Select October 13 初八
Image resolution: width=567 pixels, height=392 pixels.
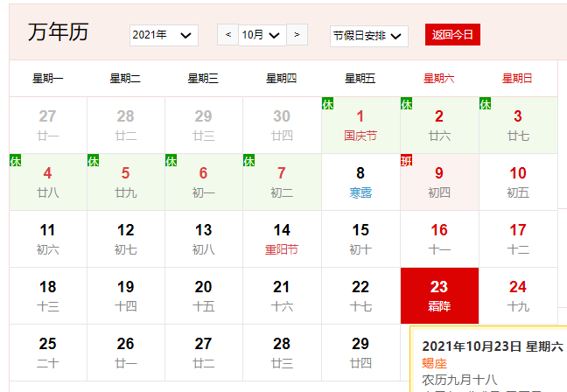pos(204,239)
